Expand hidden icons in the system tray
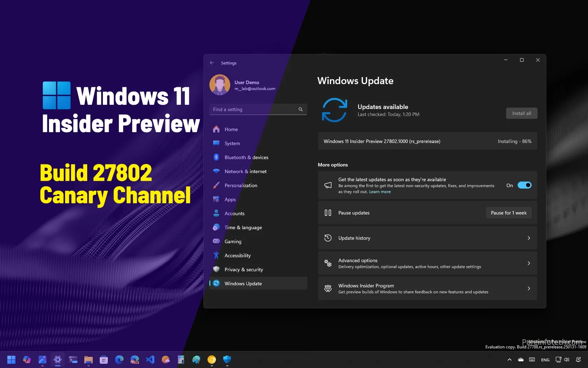 (510, 360)
